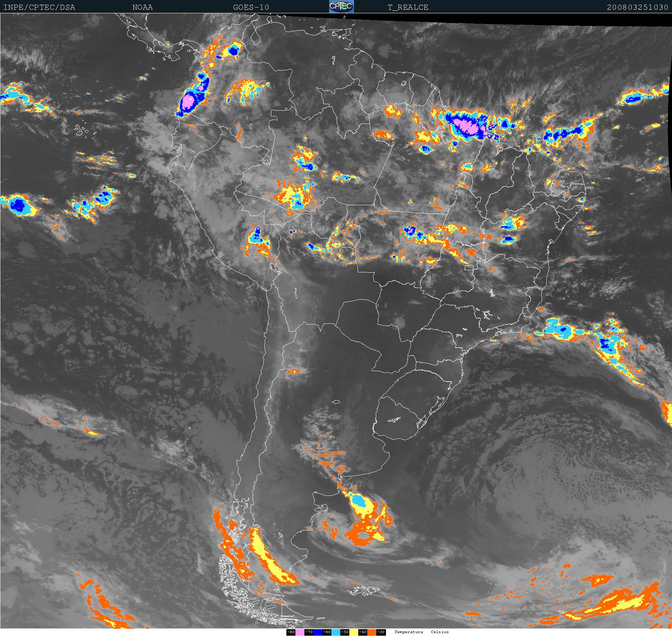Click the -30 legend value
The height and width of the screenshot is (636, 672).
(381, 632)
